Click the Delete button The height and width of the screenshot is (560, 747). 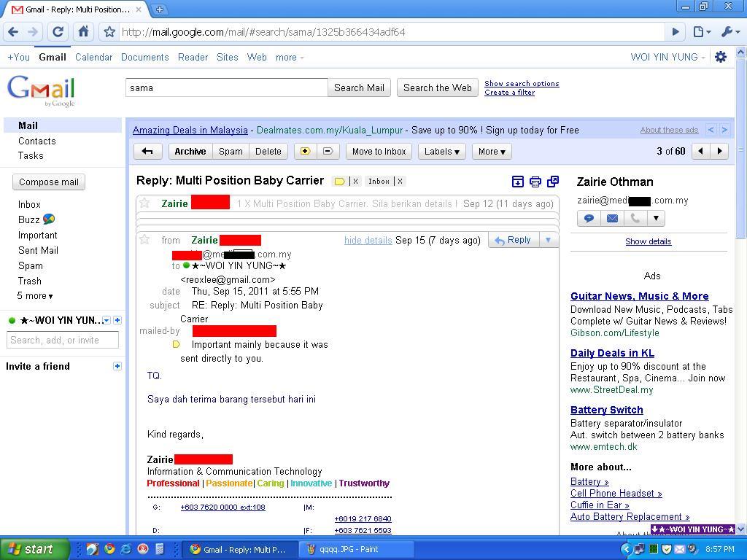point(268,152)
